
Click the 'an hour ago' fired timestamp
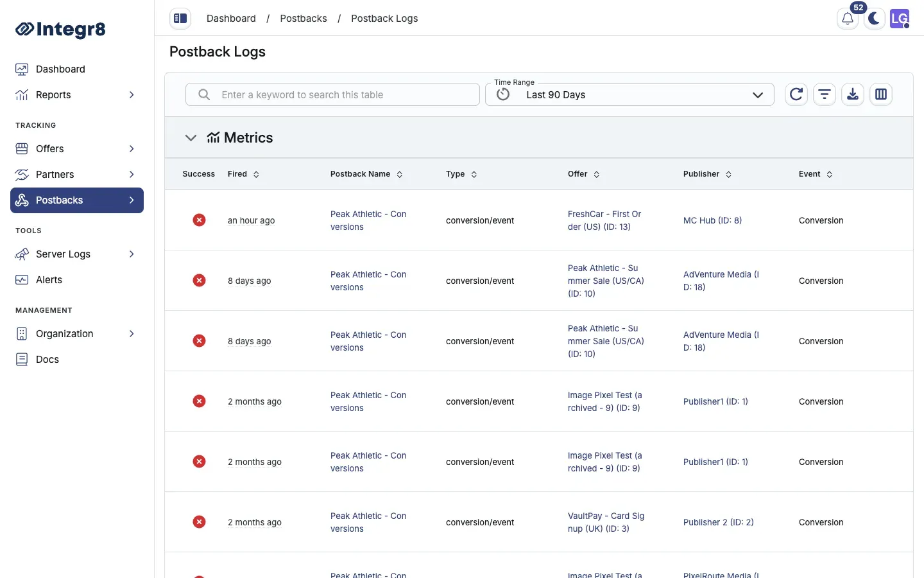[251, 220]
